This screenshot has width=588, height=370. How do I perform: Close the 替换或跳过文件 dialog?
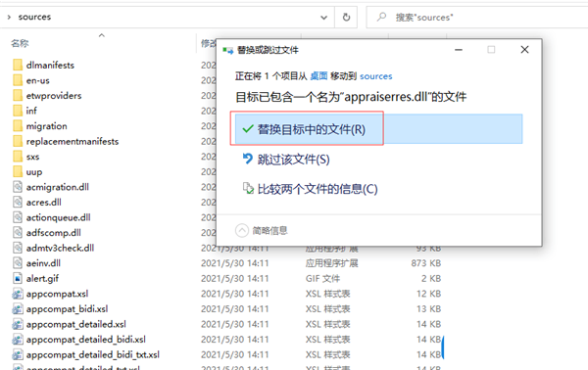(x=524, y=50)
